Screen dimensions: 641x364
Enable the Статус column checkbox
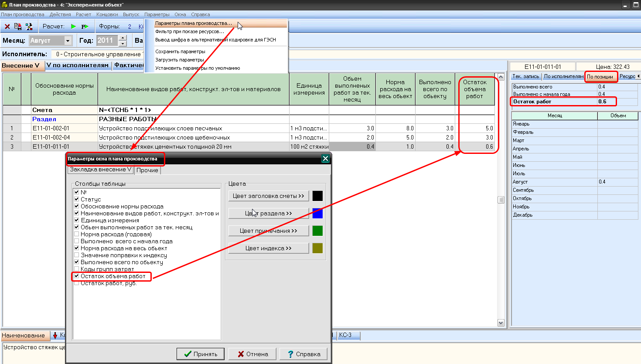pyautogui.click(x=77, y=199)
